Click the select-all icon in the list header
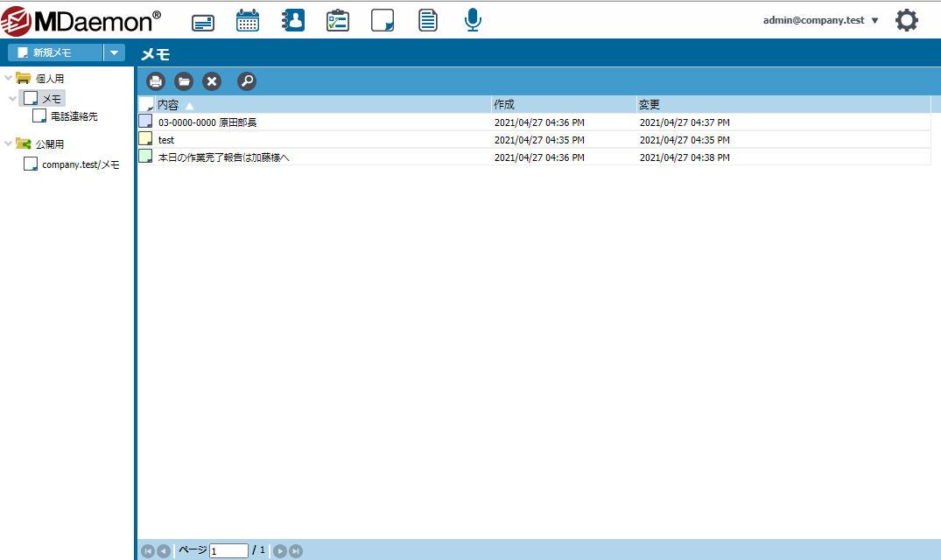 tap(146, 105)
